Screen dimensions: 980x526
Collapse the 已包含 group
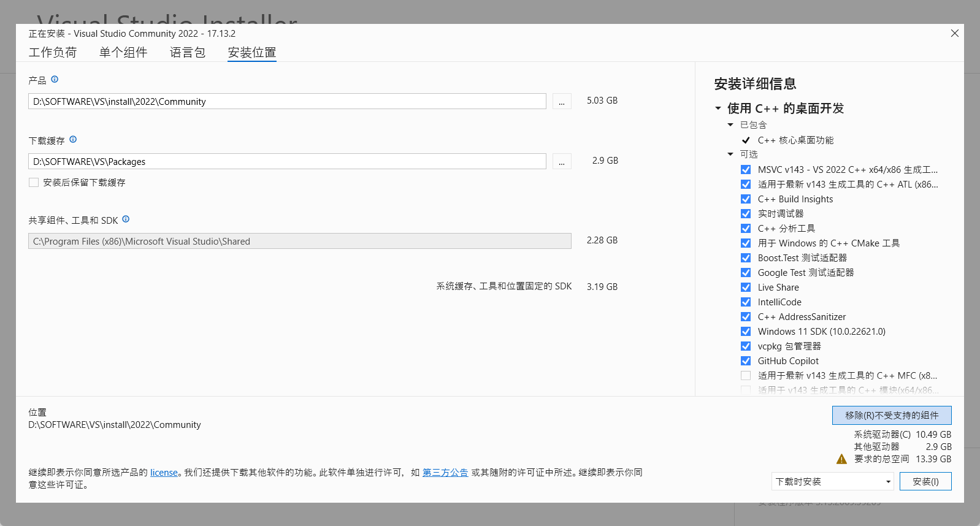(730, 125)
